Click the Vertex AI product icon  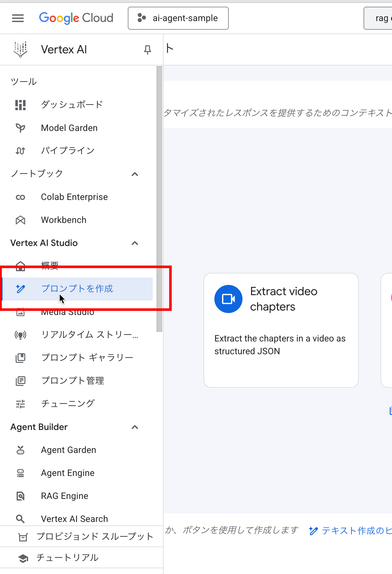pyautogui.click(x=20, y=50)
